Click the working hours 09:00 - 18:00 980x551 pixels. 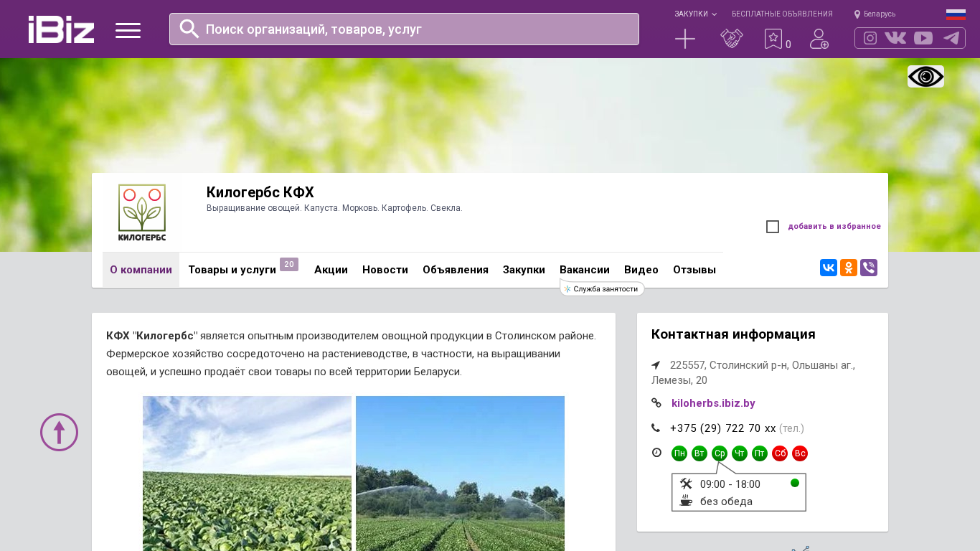730,484
